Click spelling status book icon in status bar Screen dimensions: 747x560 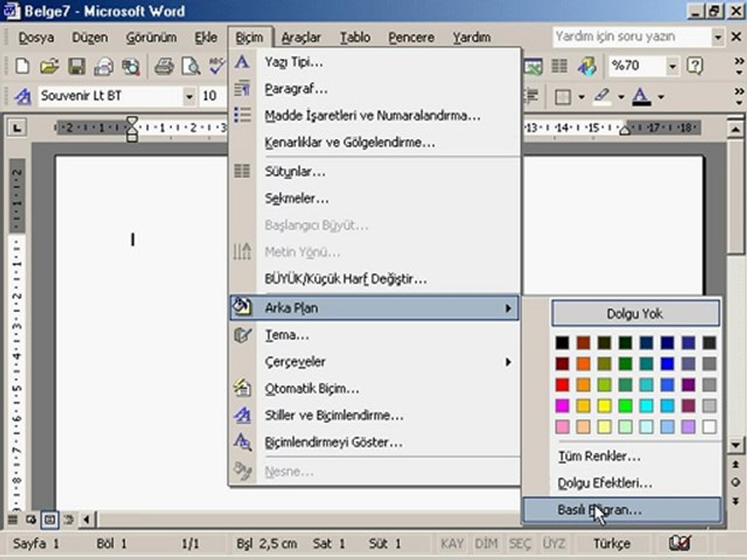pos(680,543)
